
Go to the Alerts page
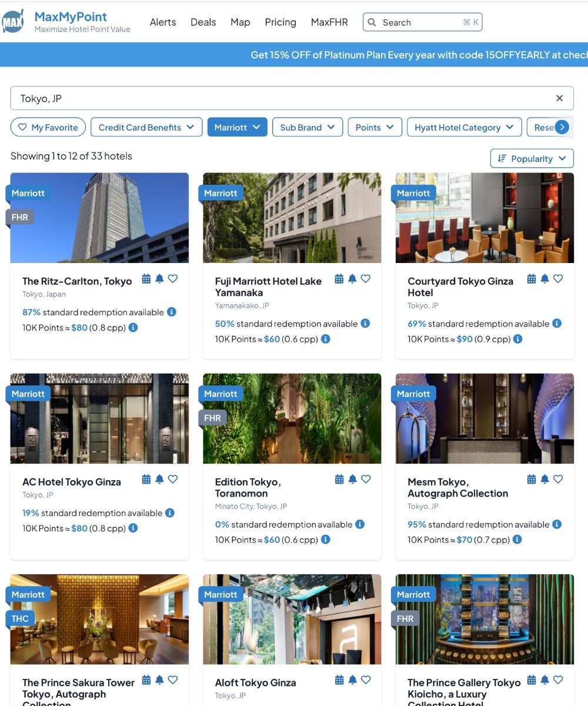tap(163, 22)
